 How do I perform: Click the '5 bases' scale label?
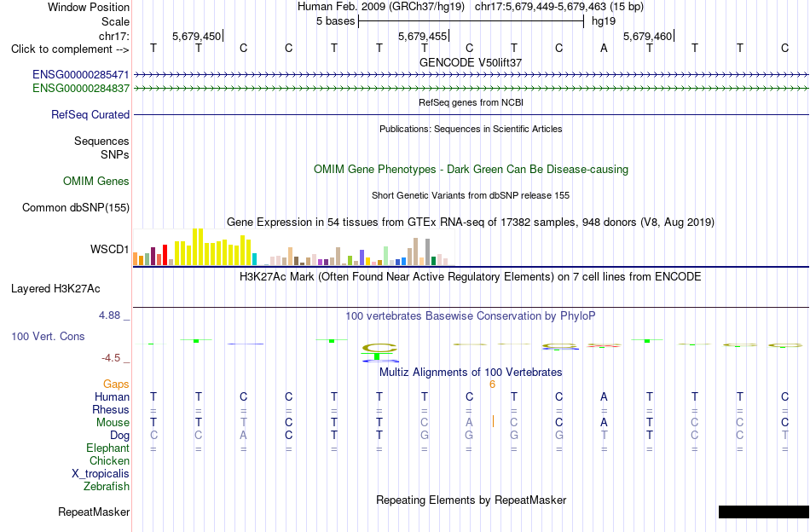click(x=336, y=21)
